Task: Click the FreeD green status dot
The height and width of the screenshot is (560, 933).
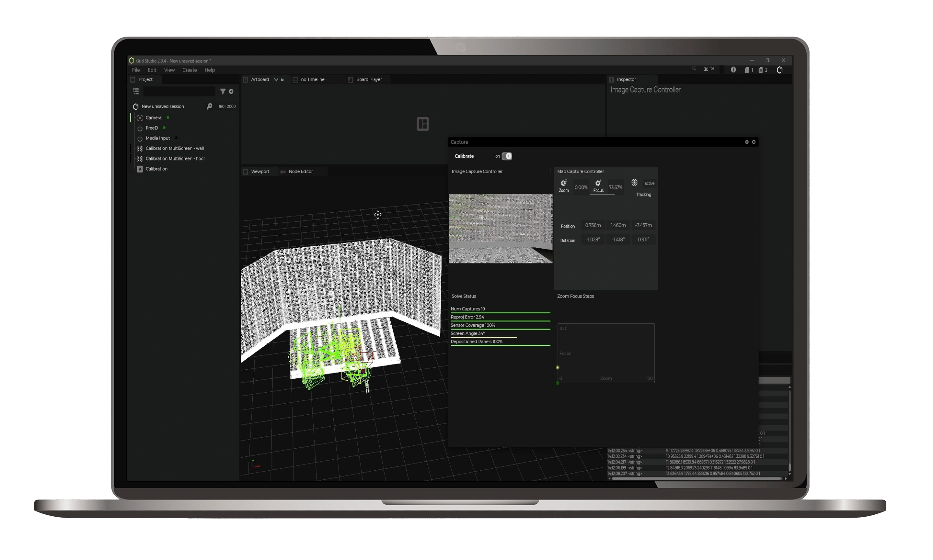Action: coord(164,128)
